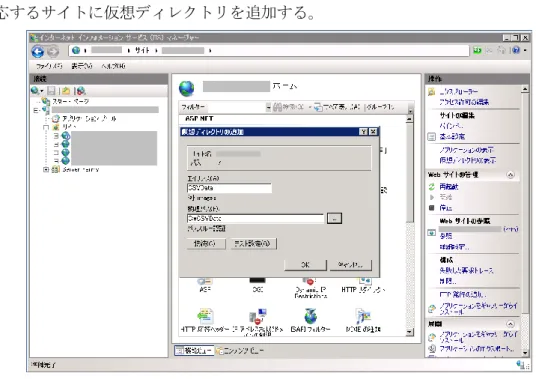
Task: Click the globe icon in address bar
Action: [x=76, y=50]
